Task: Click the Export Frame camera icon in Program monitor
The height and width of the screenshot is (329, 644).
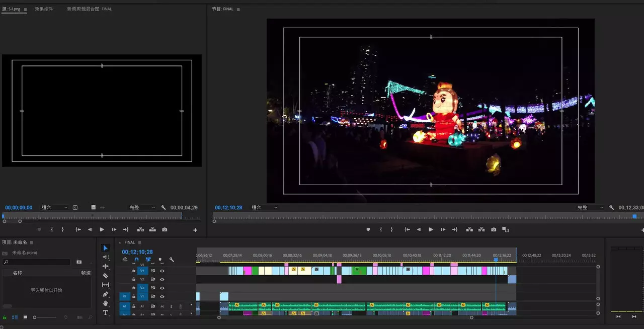Action: click(x=494, y=229)
